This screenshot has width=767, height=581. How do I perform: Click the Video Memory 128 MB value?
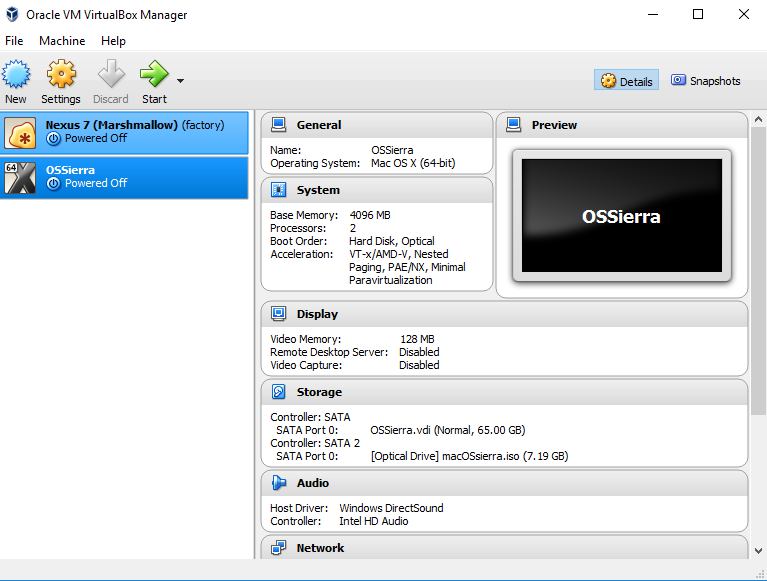[x=417, y=339]
